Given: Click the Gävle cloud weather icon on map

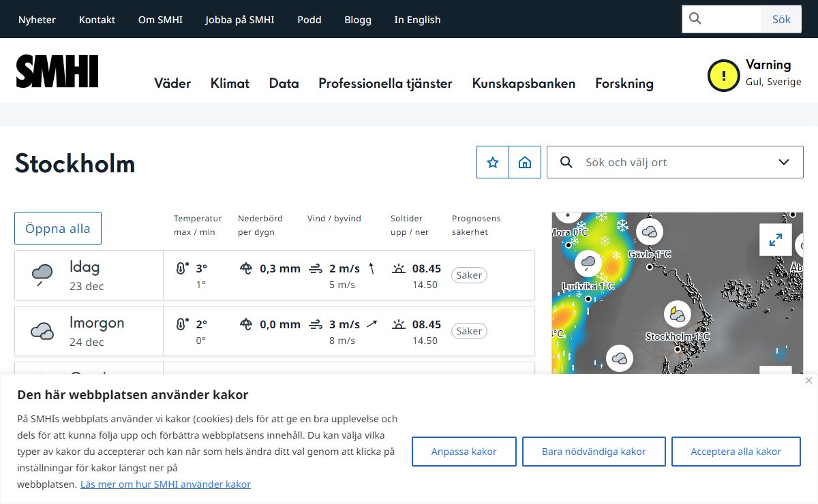Looking at the screenshot, I should pos(650,232).
